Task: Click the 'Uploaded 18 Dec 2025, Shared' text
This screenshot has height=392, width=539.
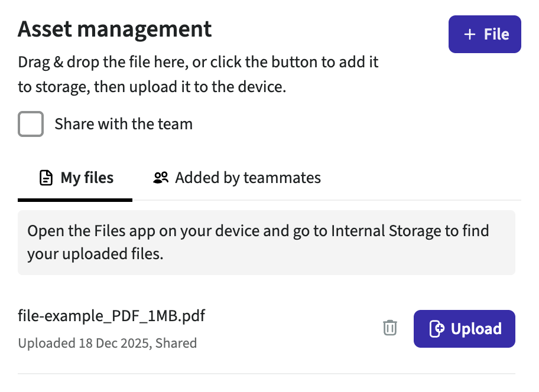Action: 107,343
